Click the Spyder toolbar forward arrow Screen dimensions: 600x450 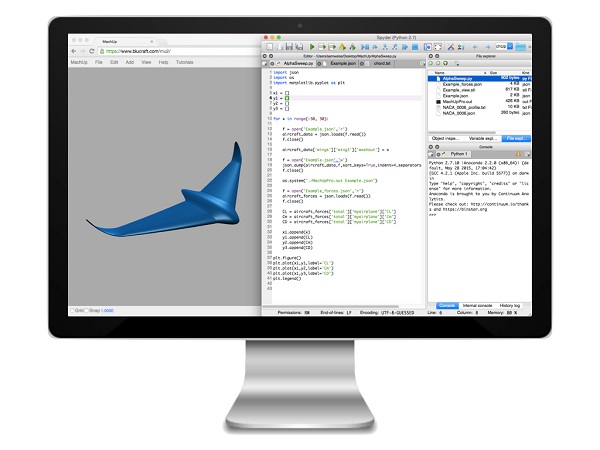pos(488,47)
